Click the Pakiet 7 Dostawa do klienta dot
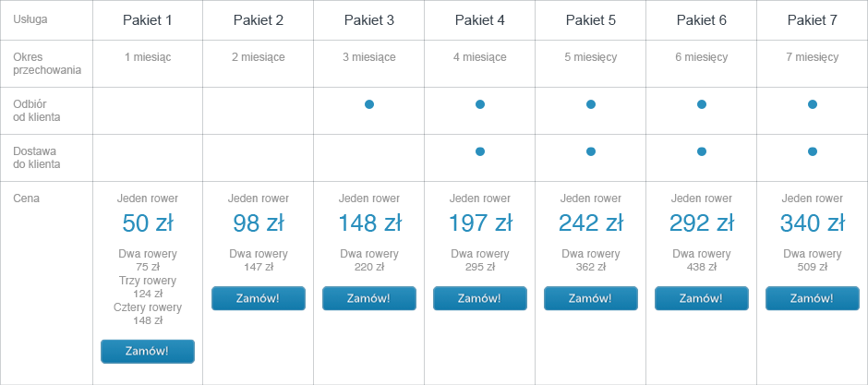This screenshot has height=385, width=868. 813,151
